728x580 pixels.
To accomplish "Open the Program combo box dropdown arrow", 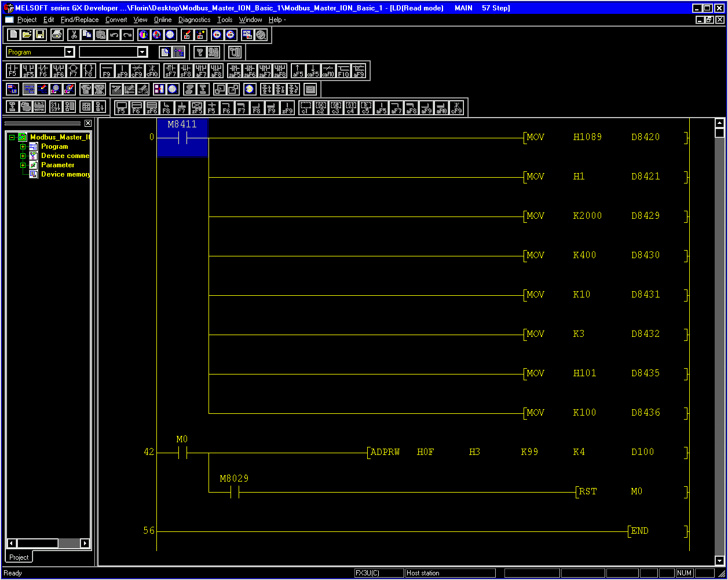I will [69, 52].
